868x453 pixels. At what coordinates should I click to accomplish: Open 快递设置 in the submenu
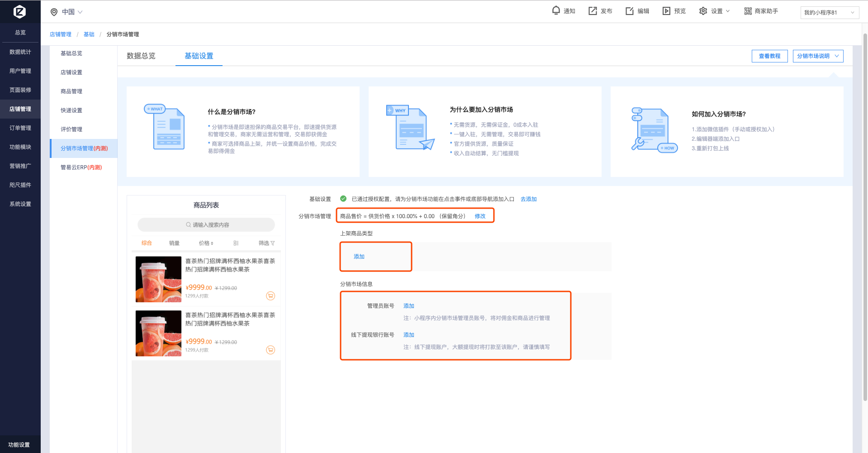(71, 110)
